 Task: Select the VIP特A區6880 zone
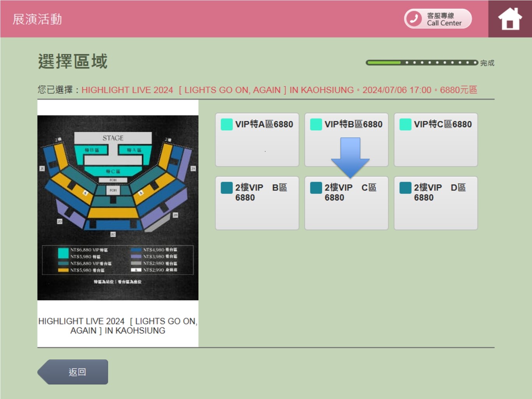[x=257, y=139]
